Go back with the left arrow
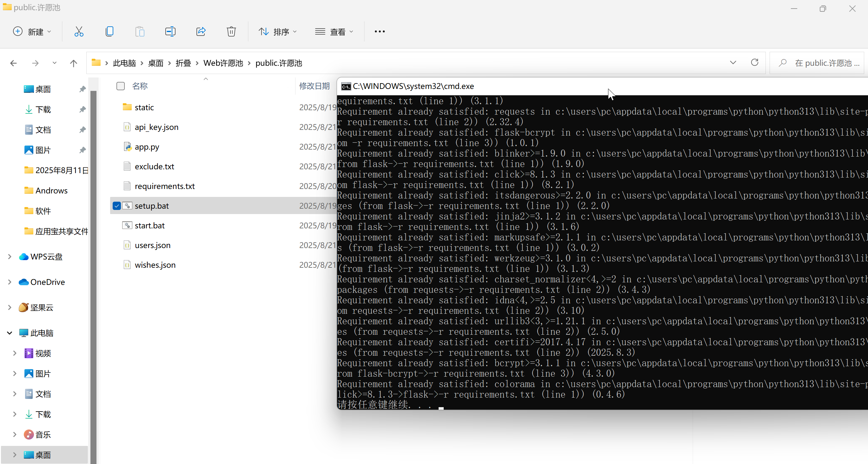The width and height of the screenshot is (868, 464). click(13, 63)
